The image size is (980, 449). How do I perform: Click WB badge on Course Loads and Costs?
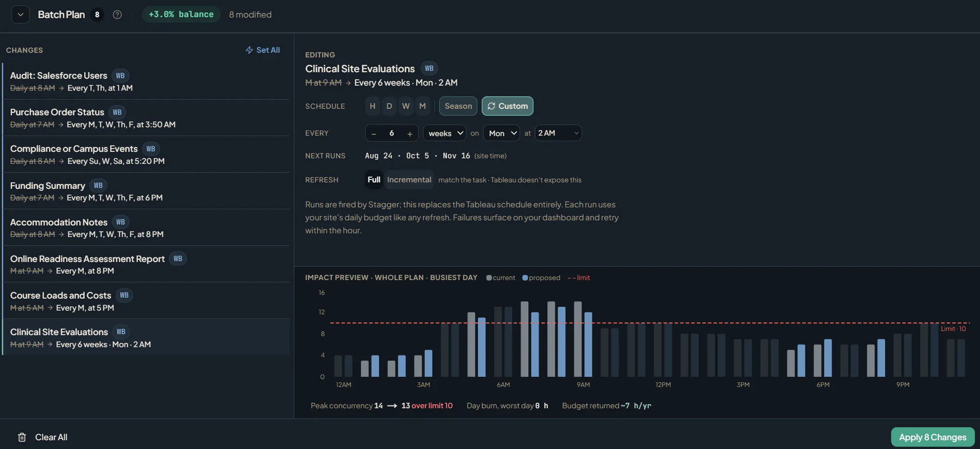point(124,295)
